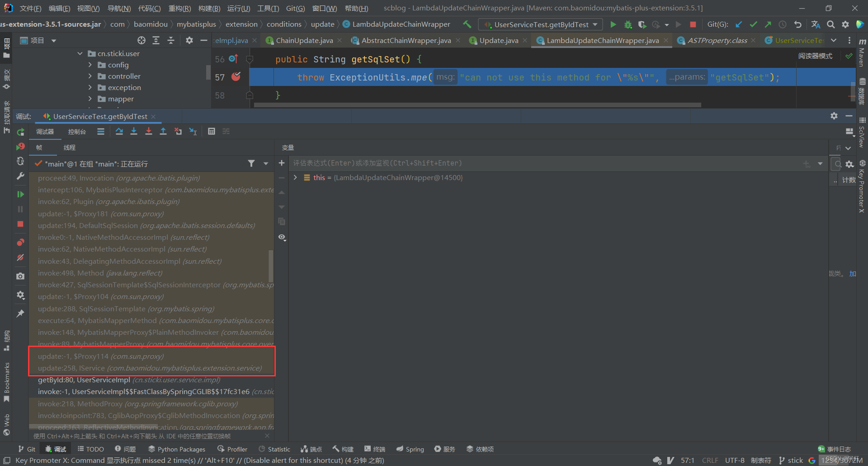Switch to AbstractChainWrapper.java tab
The height and width of the screenshot is (466, 868).
click(406, 40)
